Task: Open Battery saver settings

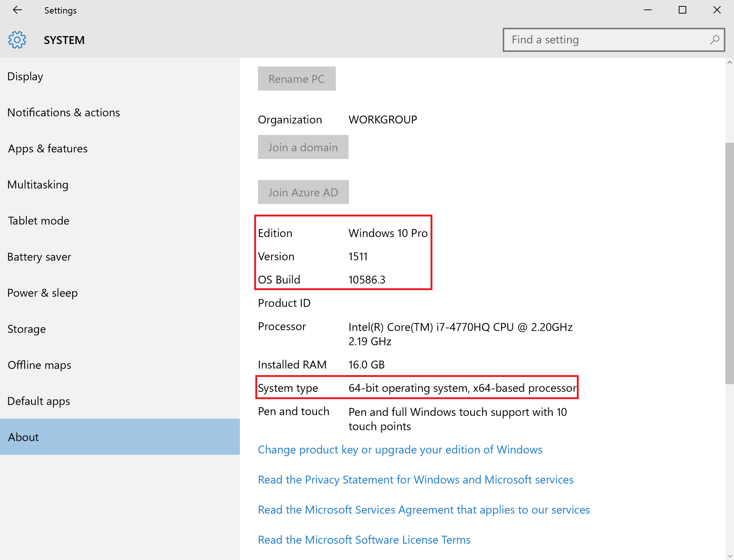Action: pyautogui.click(x=39, y=257)
